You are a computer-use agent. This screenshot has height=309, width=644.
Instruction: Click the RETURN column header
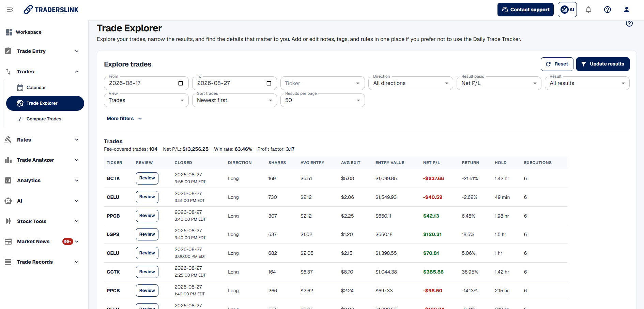click(471, 163)
